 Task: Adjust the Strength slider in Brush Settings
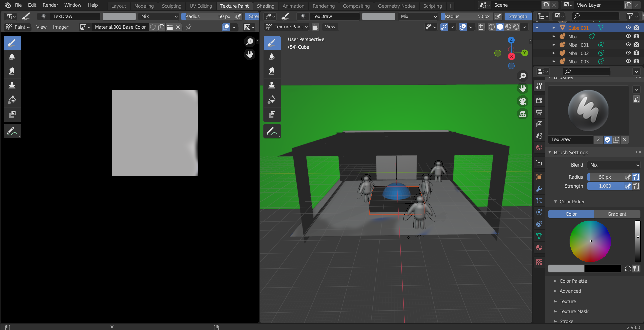pos(605,186)
